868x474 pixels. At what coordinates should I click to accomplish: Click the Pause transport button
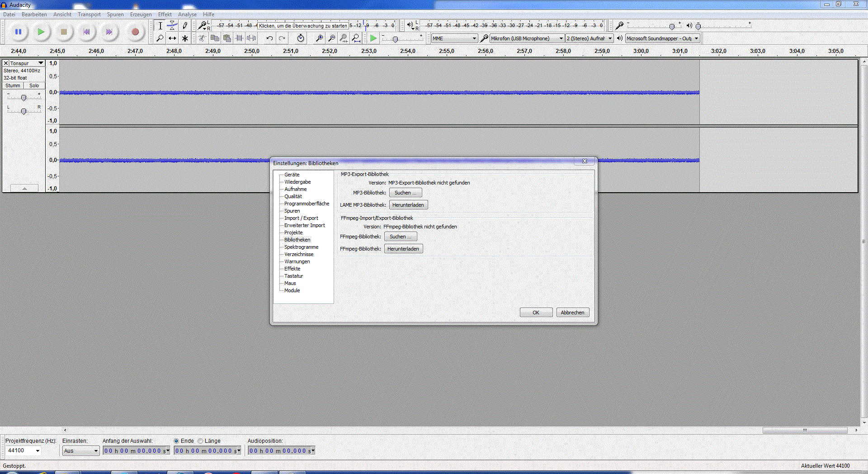pyautogui.click(x=19, y=32)
